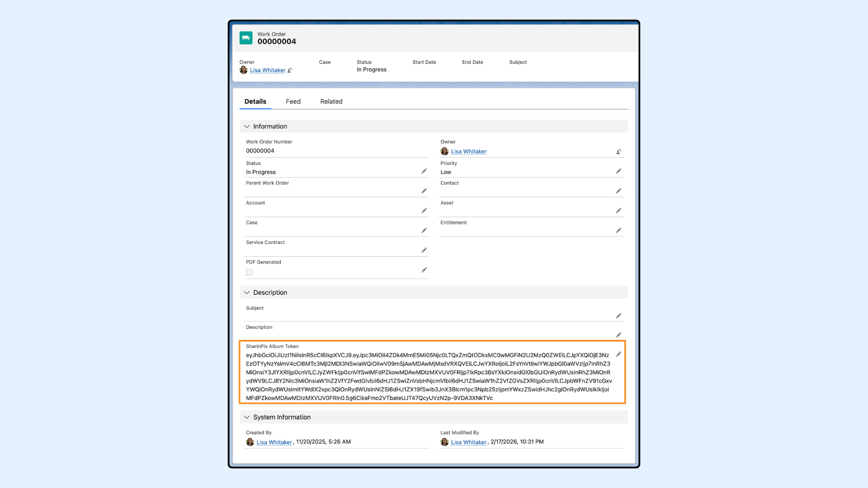868x488 pixels.
Task: Edit the Priority field pencil icon
Action: click(x=618, y=171)
